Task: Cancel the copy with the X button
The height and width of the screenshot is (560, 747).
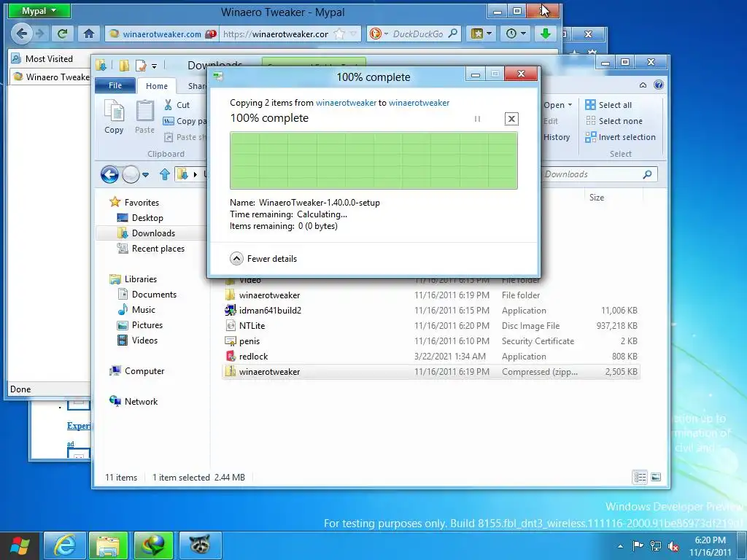Action: click(x=511, y=119)
